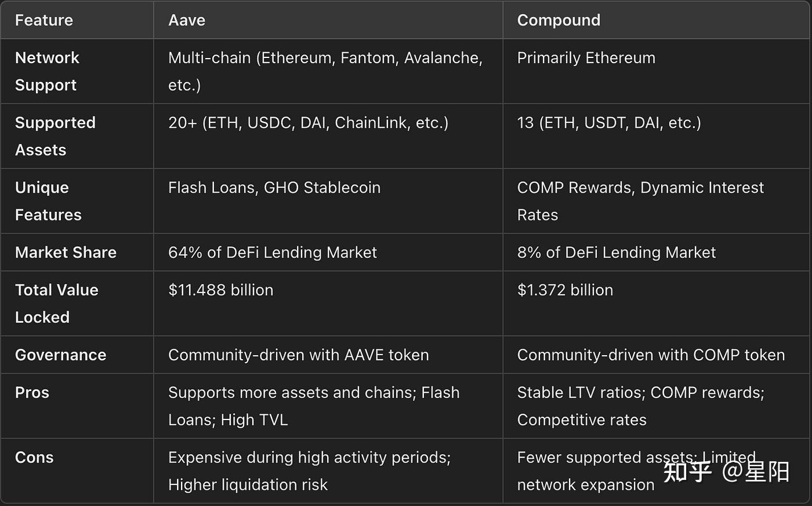
Task: Click the 知乎 @星阳 watermark
Action: 726,472
